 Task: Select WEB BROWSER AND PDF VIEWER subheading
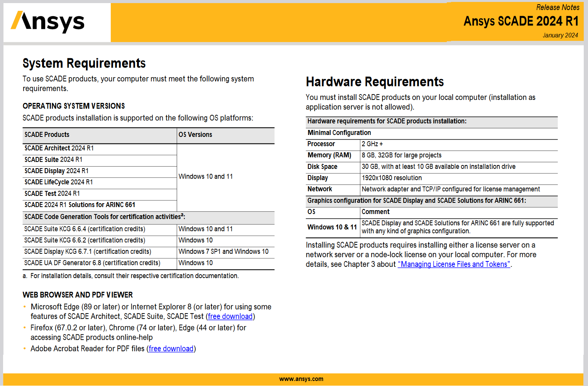click(x=78, y=295)
